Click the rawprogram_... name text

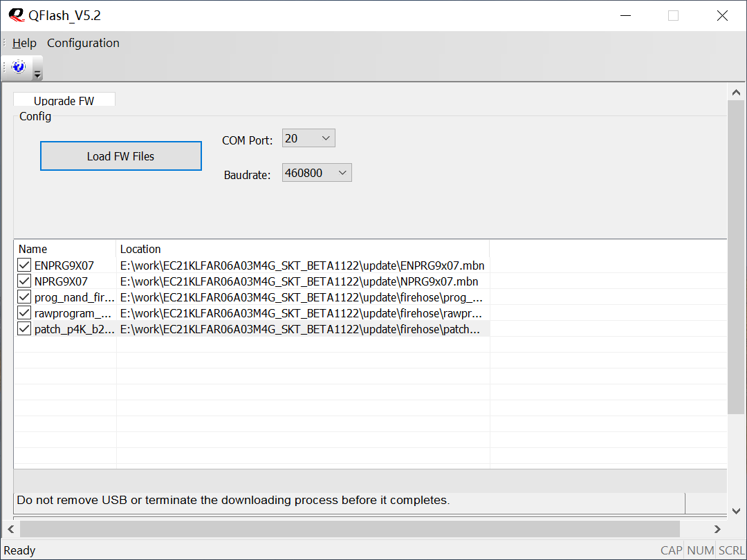[73, 313]
